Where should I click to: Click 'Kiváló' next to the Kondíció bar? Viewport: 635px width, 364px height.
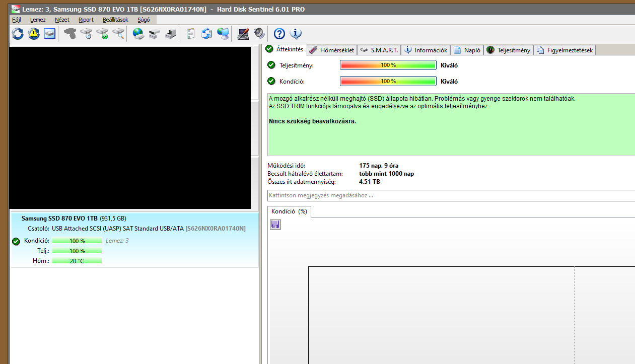tap(449, 81)
